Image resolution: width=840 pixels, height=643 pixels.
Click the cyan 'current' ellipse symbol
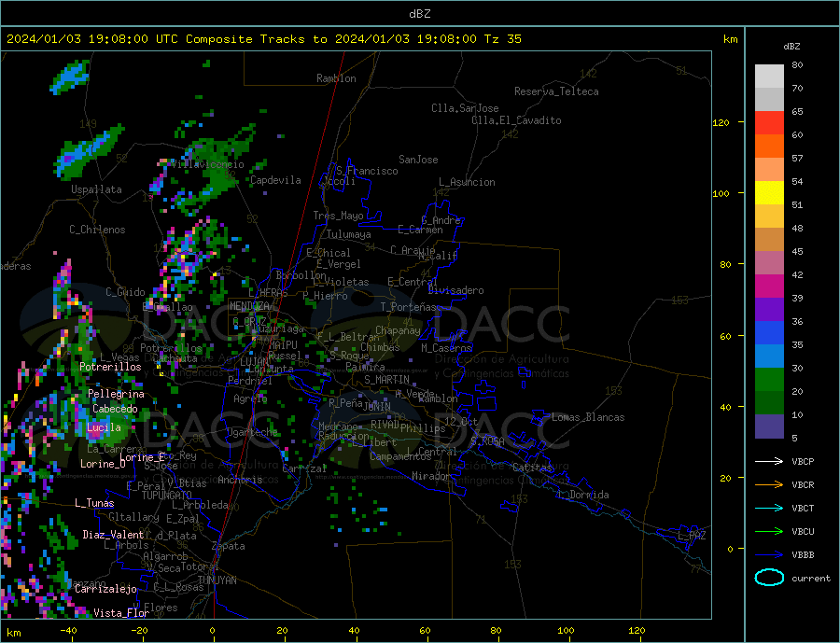769,578
